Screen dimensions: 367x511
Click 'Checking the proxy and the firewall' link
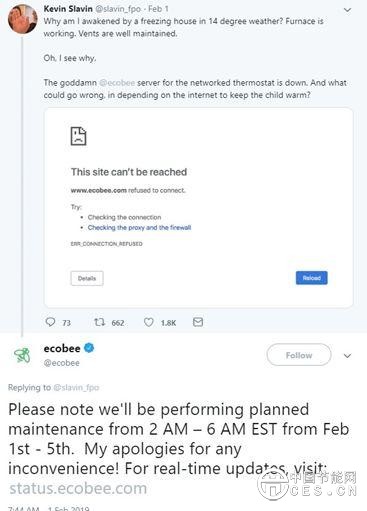coord(139,227)
